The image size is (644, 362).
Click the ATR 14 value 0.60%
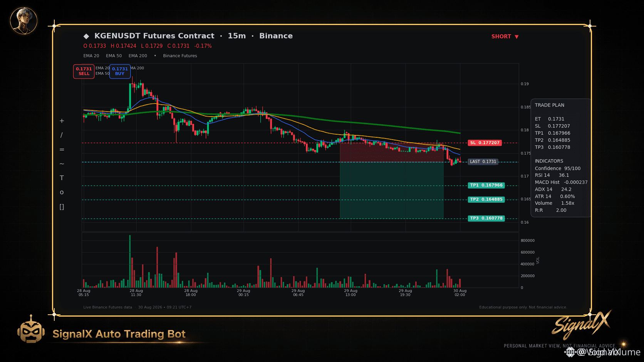tap(567, 197)
